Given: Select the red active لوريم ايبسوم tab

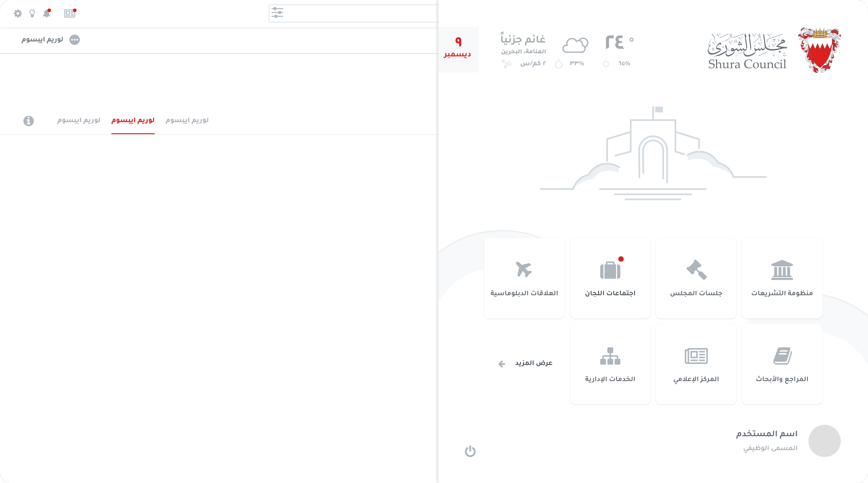Looking at the screenshot, I should 133,120.
